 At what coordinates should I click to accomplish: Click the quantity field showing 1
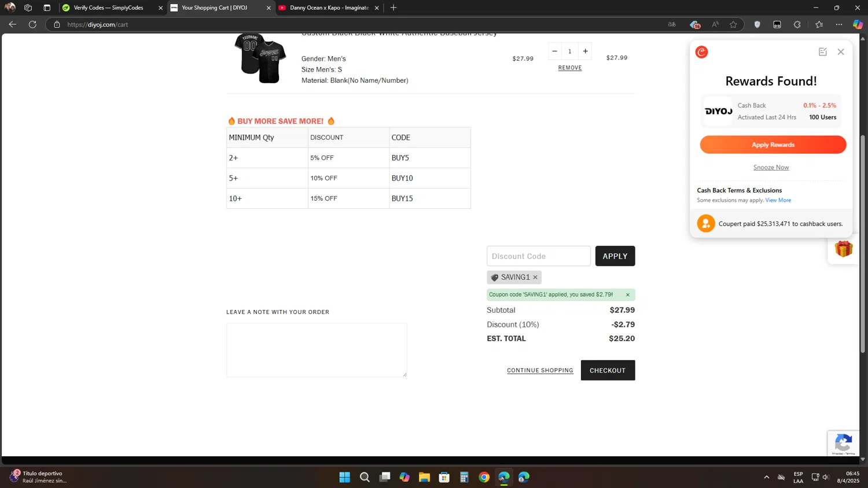[569, 51]
